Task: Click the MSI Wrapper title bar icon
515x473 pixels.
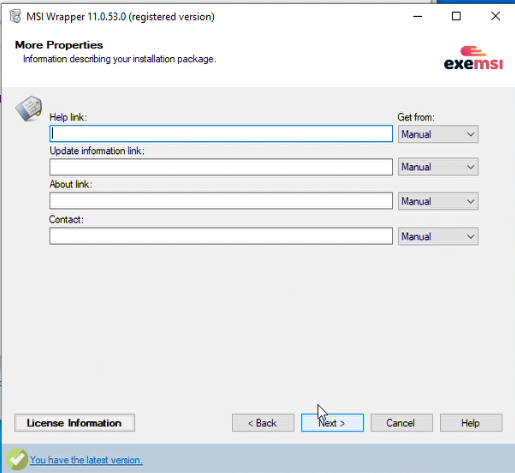Action: tap(15, 16)
